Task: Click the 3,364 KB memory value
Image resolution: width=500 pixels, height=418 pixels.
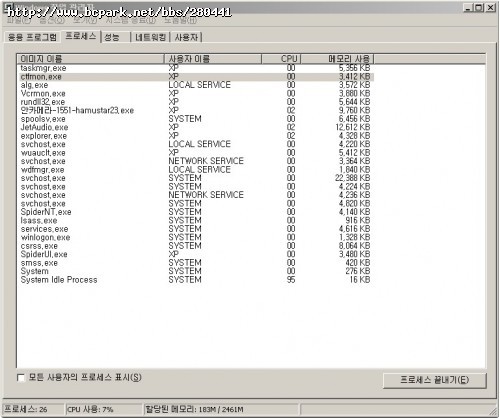Action: coord(354,161)
